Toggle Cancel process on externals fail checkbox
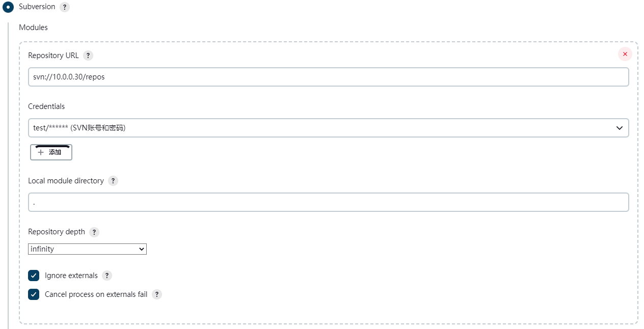This screenshot has width=644, height=329. 34,294
